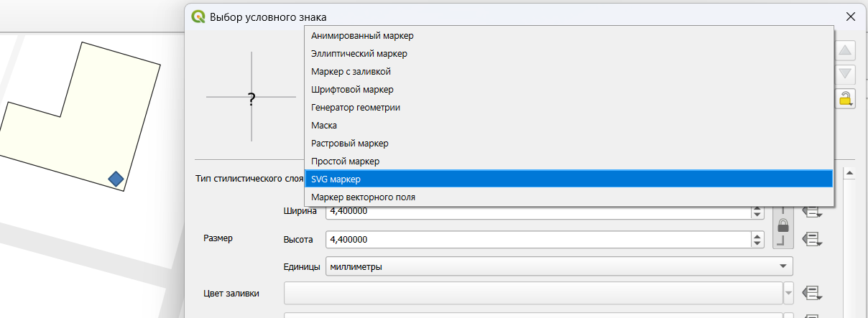Select Простой маркер entry
The width and height of the screenshot is (868, 318).
568,161
